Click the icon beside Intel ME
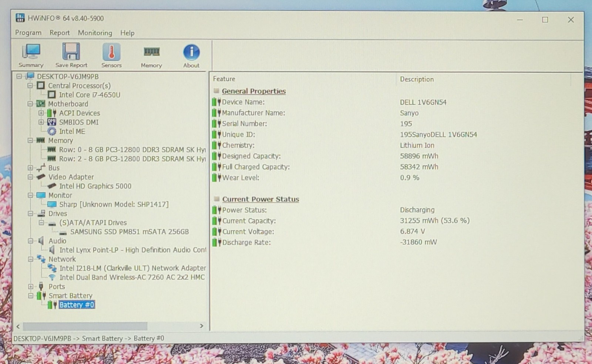 click(52, 131)
